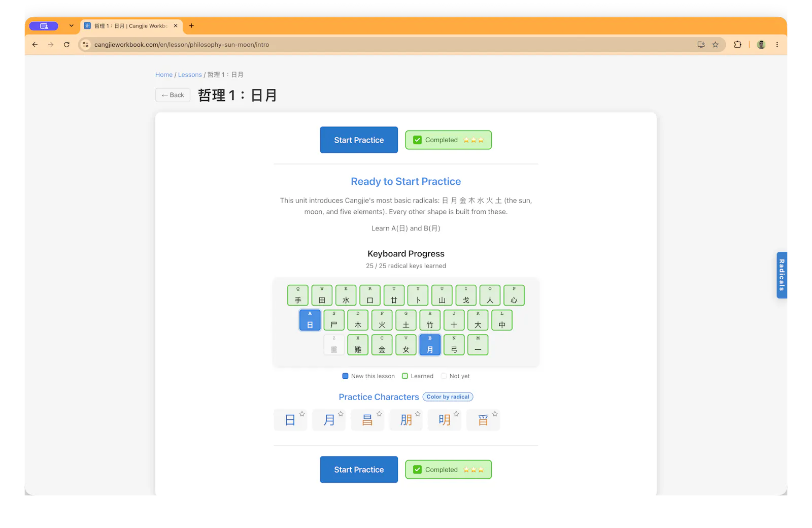Click the browser forward arrow icon
This screenshot has width=812, height=528.
pyautogui.click(x=51, y=45)
